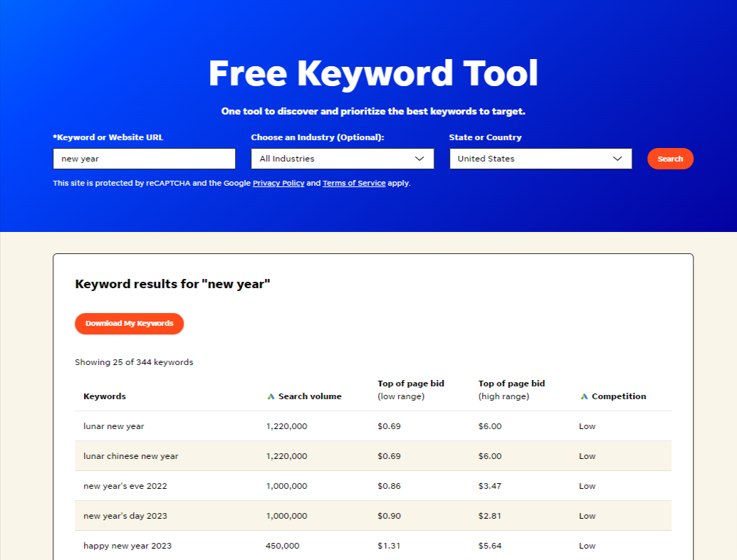737x560 pixels.
Task: Click the $1.31 low range bid
Action: [390, 546]
